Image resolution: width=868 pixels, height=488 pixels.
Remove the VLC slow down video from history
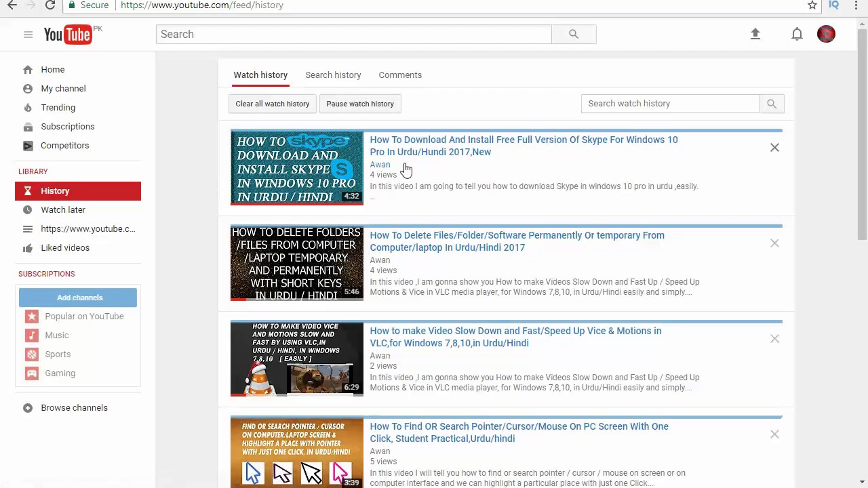pyautogui.click(x=774, y=339)
